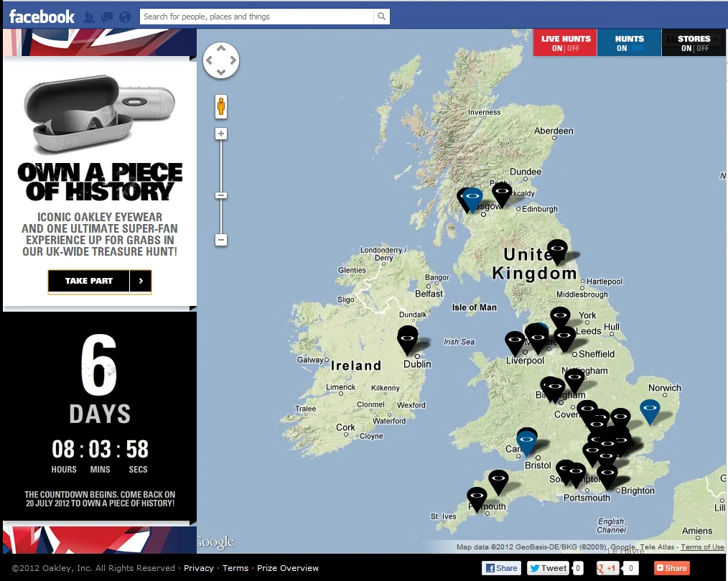Open map Terms of Use link
The width and height of the screenshot is (728, 581).
pyautogui.click(x=702, y=547)
